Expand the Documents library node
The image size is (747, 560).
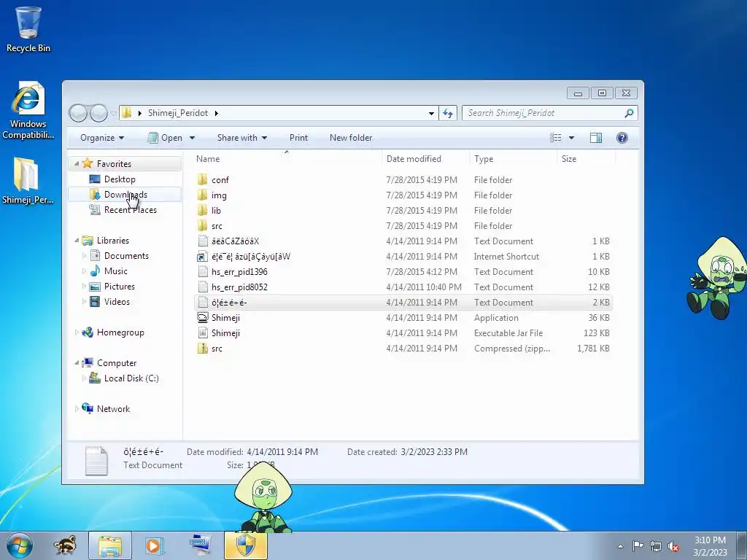click(x=85, y=256)
